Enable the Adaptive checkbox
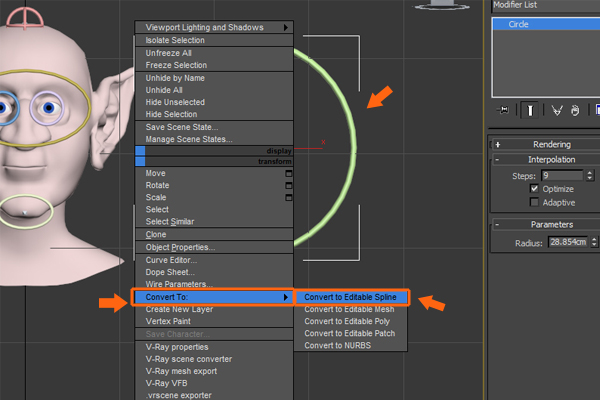600x400 pixels. [534, 202]
